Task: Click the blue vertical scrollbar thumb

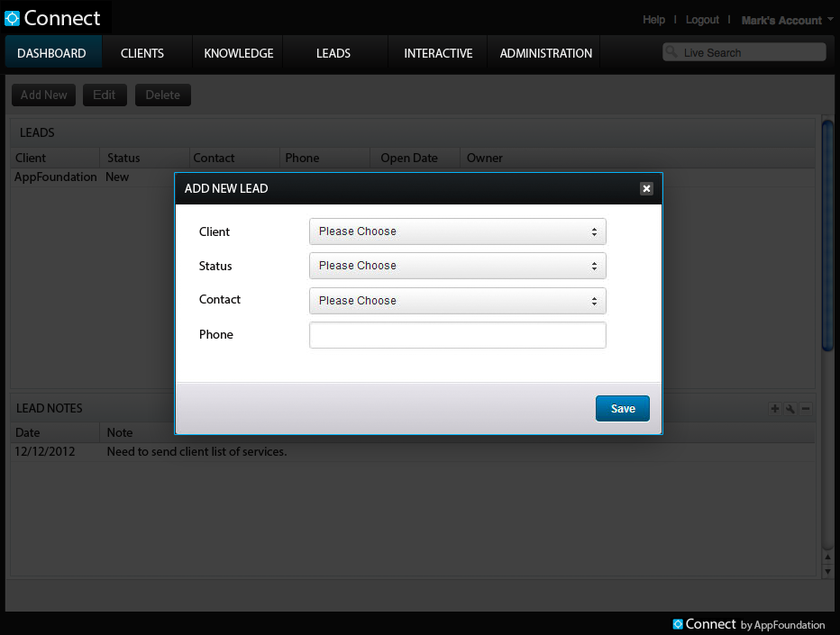Action: pyautogui.click(x=827, y=236)
